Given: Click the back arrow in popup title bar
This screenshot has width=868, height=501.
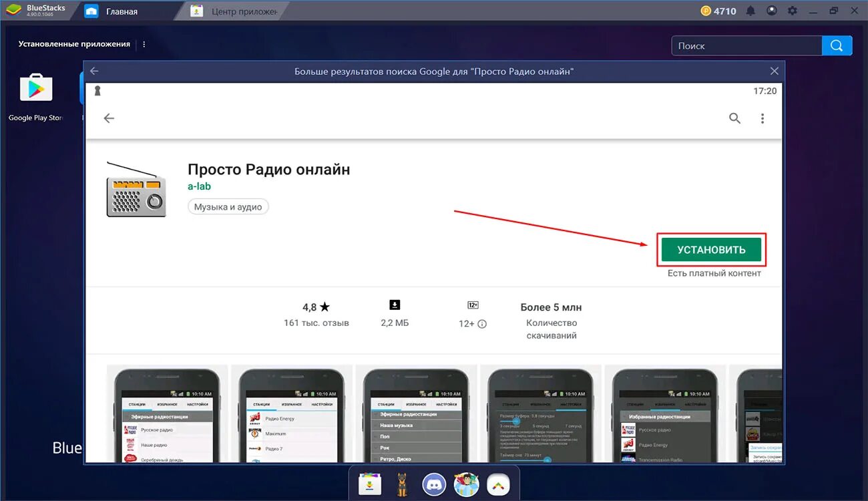Looking at the screenshot, I should [x=94, y=71].
